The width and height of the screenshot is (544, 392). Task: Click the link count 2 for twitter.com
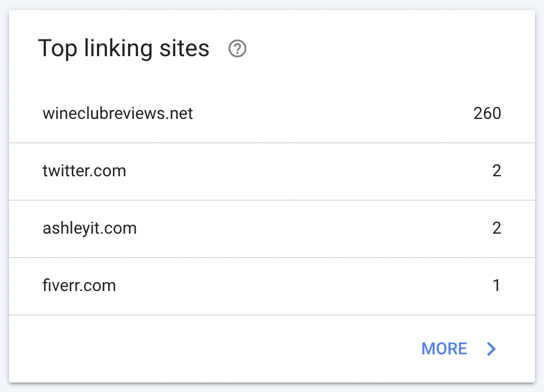click(496, 171)
